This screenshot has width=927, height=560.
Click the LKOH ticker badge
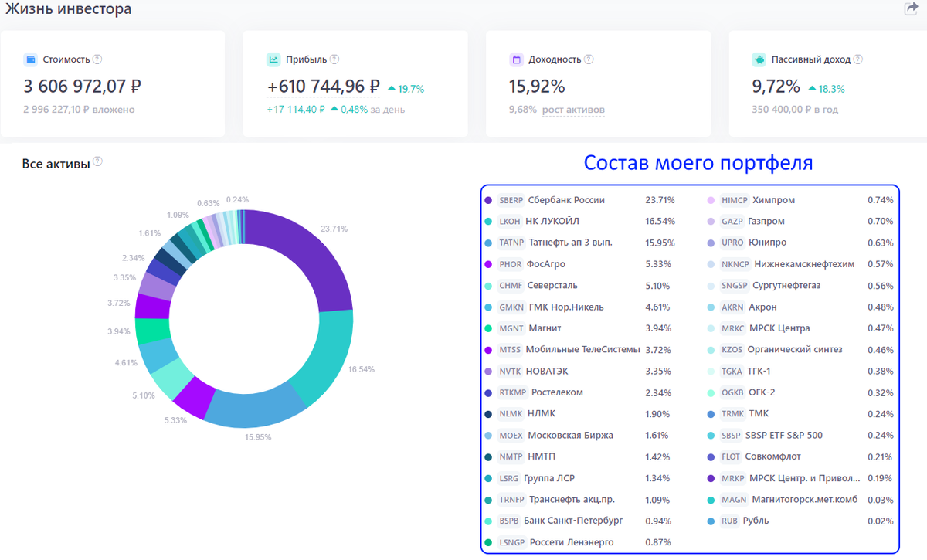[x=510, y=222]
